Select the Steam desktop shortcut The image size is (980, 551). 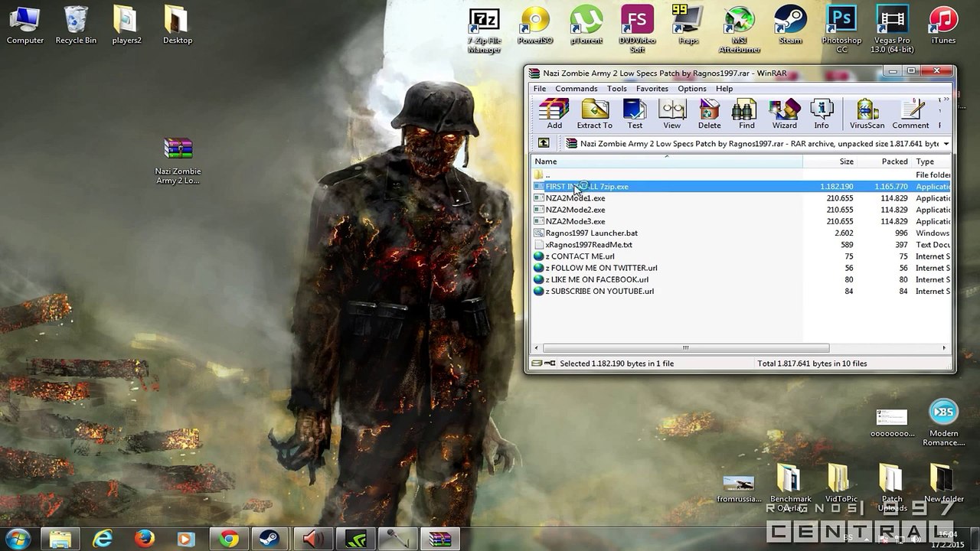pos(790,25)
